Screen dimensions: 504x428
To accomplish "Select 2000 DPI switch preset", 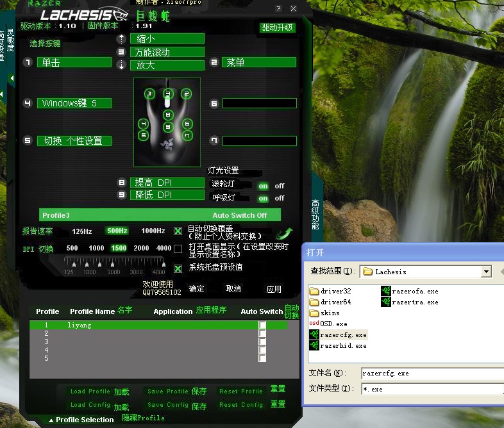I will pyautogui.click(x=141, y=248).
